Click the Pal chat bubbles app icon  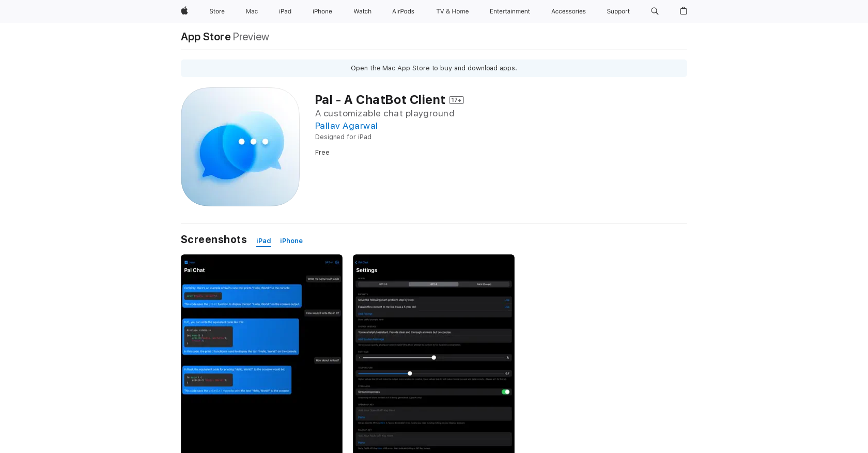tap(240, 147)
